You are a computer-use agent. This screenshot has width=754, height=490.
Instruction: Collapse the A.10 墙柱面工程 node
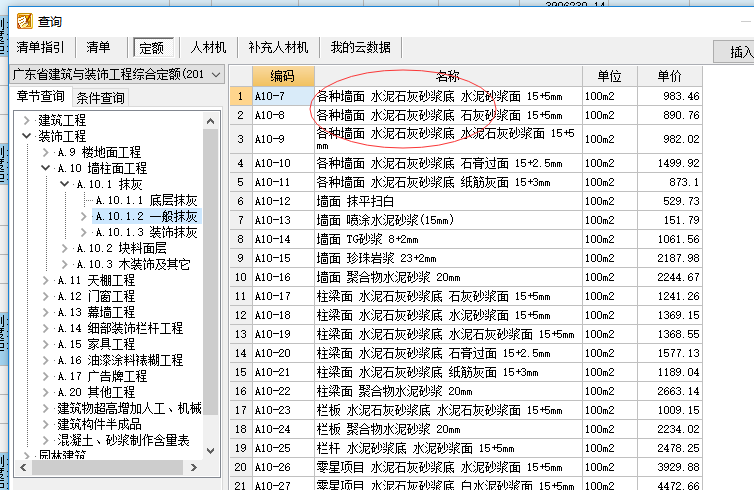click(46, 168)
